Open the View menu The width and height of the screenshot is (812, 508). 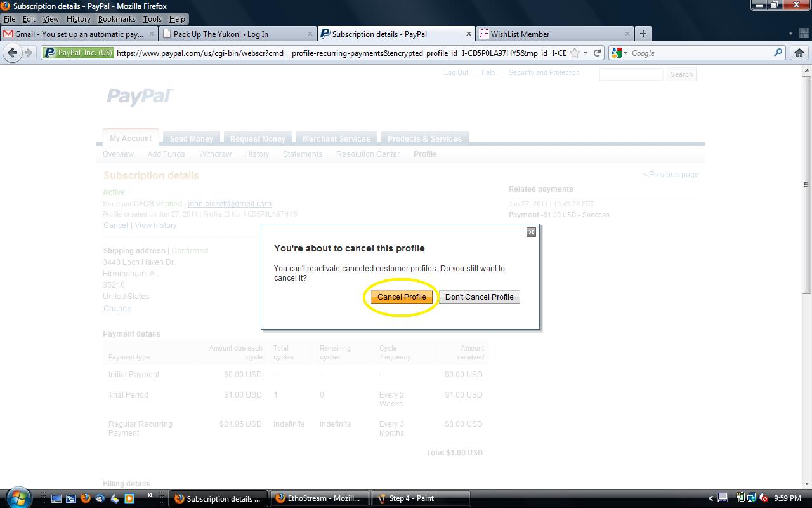51,19
